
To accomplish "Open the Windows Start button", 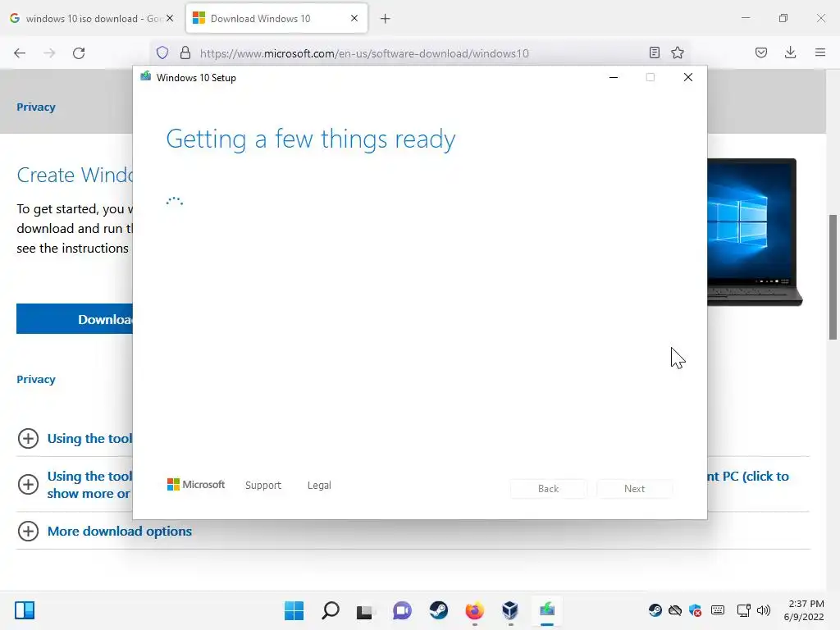I will click(x=294, y=610).
